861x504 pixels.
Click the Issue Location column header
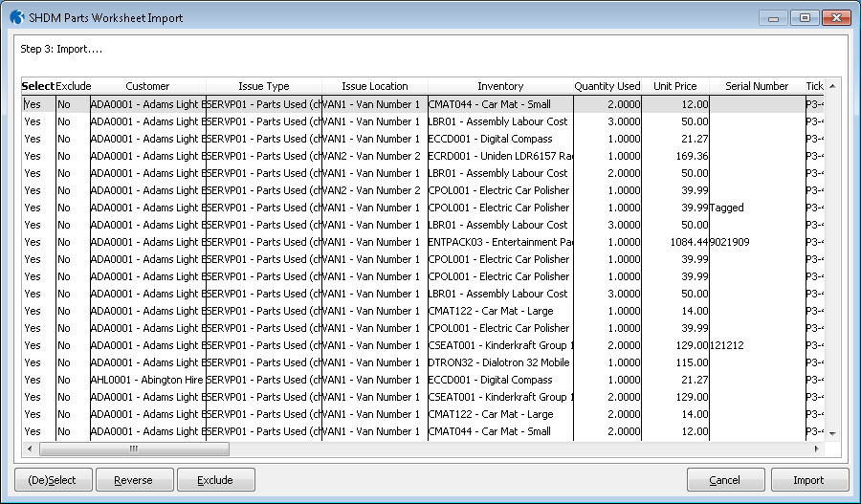click(x=374, y=86)
